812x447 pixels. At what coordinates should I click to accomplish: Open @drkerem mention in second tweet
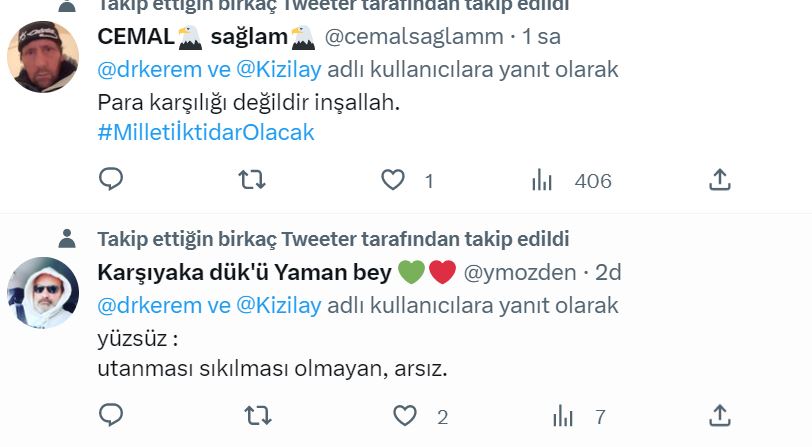(149, 306)
